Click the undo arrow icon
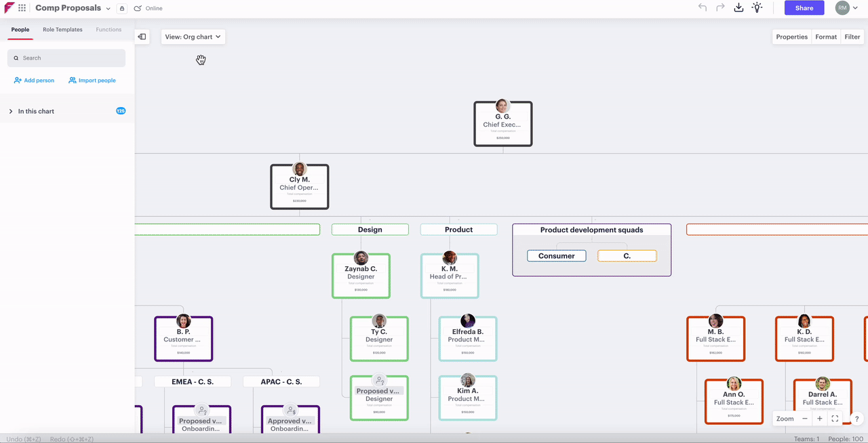 click(703, 8)
